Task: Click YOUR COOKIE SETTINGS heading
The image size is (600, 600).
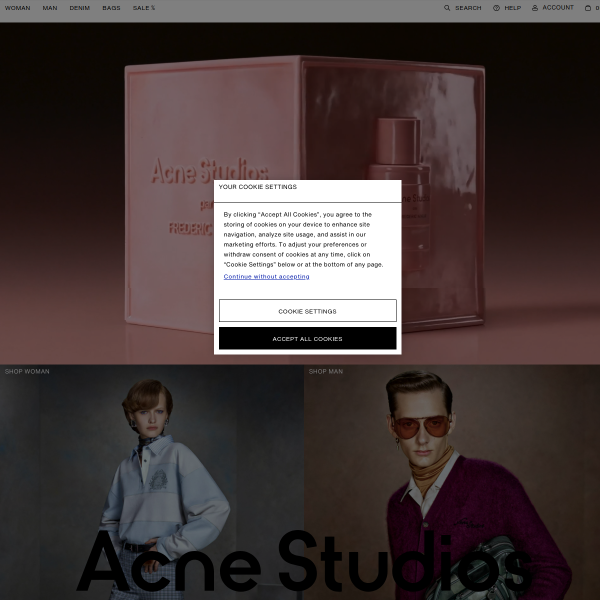Action: click(258, 187)
